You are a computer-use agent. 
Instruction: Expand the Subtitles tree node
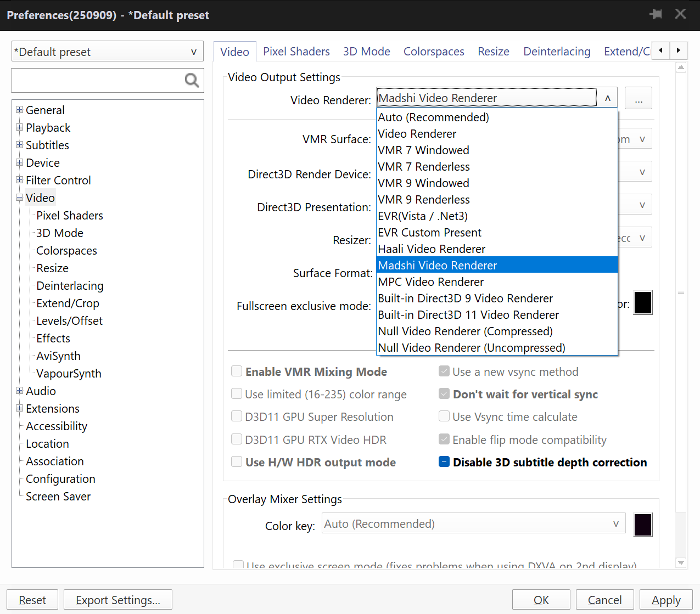coord(20,145)
